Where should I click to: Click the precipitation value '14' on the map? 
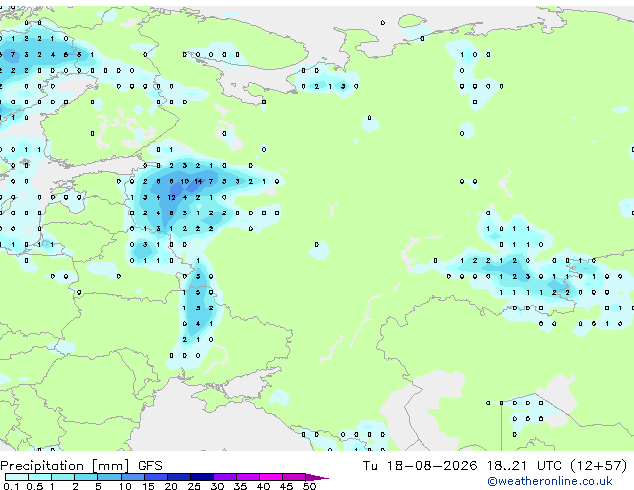[198, 181]
